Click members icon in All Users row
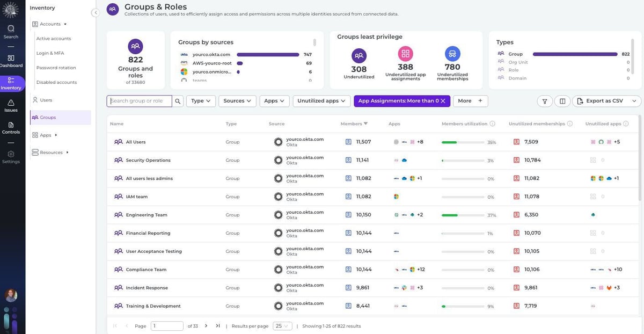Screen dimensions: 644x334 tap(348, 142)
